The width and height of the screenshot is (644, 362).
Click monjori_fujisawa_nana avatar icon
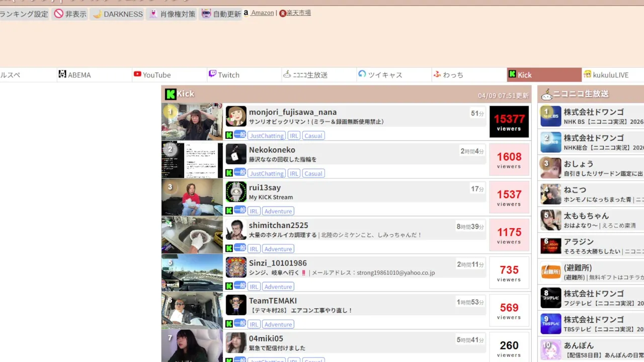coord(236,116)
